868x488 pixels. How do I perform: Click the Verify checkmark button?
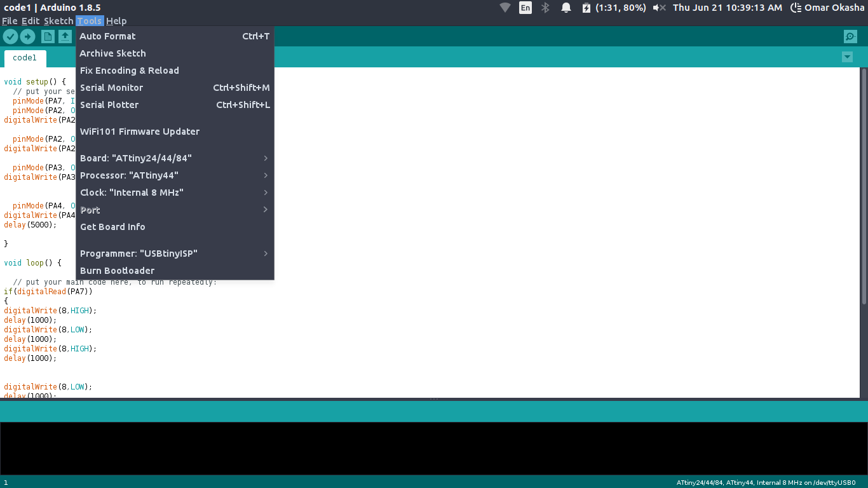coord(10,36)
